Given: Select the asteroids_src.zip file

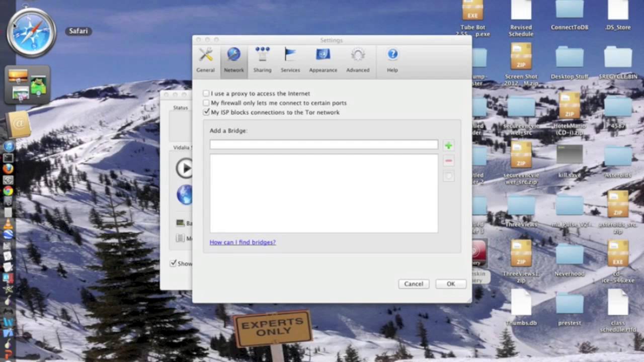Looking at the screenshot, I should coord(618,213).
